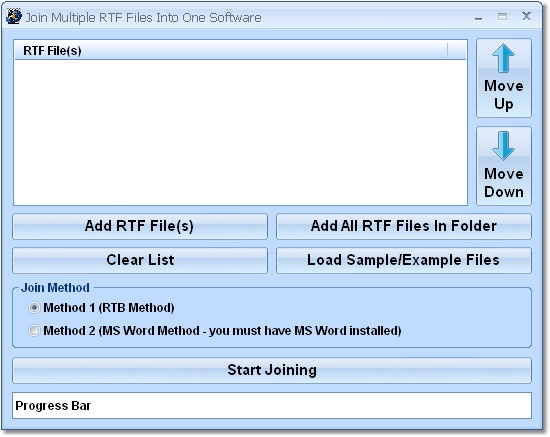The height and width of the screenshot is (437, 550).
Task: Click the column divider in the list header
Action: tap(448, 51)
